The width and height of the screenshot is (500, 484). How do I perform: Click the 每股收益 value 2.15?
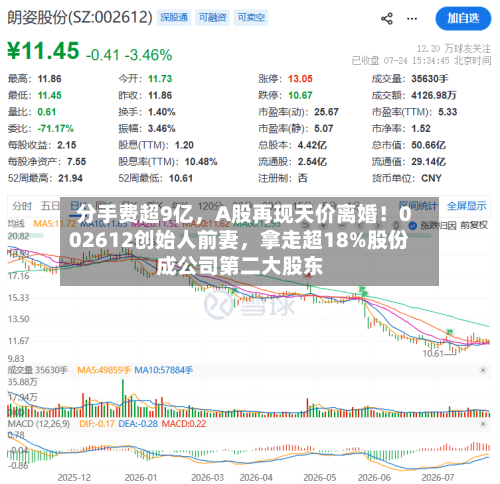[x=67, y=145]
